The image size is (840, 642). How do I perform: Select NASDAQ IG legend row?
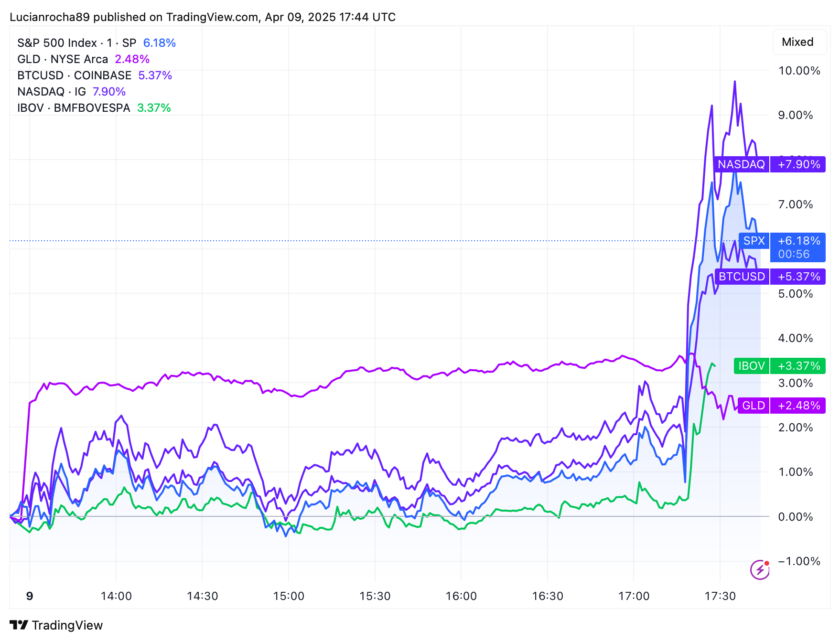coord(52,92)
